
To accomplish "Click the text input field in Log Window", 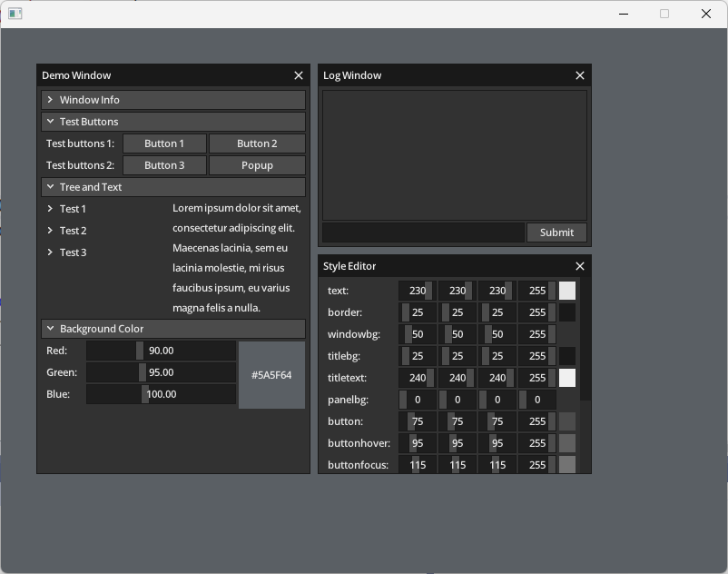I will pos(422,232).
